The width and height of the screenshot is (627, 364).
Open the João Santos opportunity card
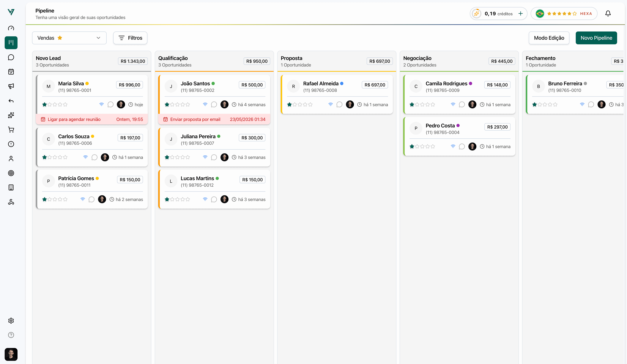214,94
